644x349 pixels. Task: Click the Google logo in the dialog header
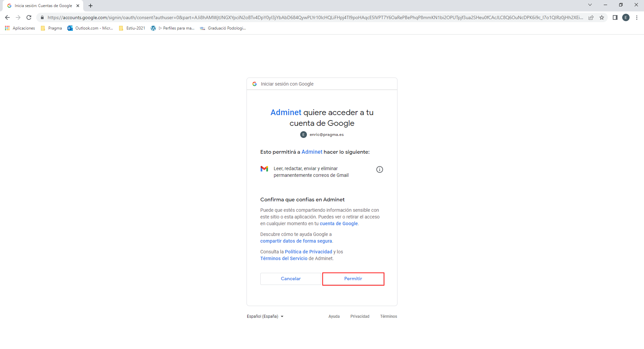click(255, 84)
